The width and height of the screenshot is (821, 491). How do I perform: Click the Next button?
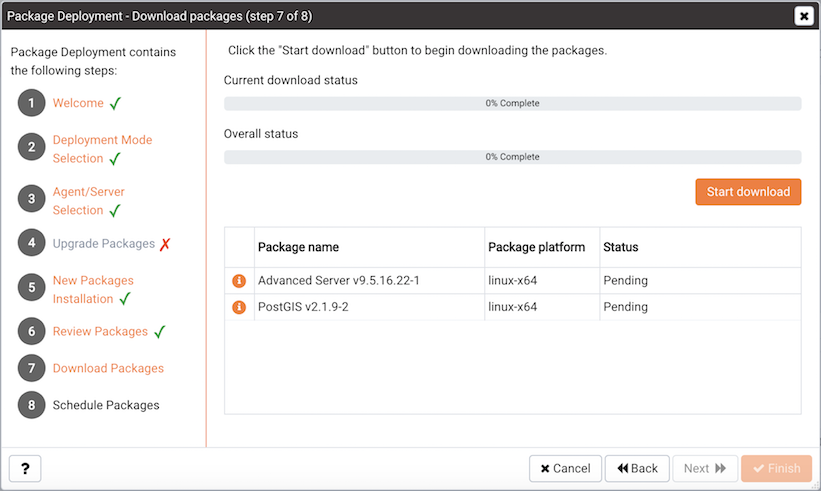click(x=705, y=468)
